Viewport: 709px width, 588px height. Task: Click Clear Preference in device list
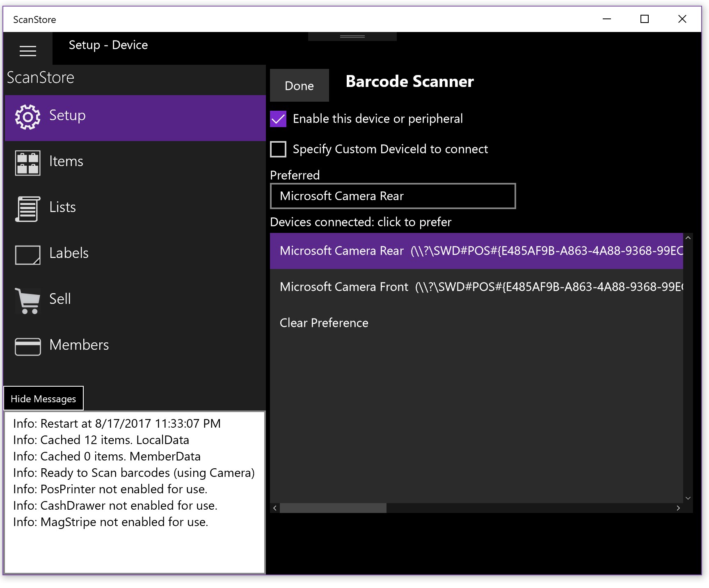pos(324,323)
